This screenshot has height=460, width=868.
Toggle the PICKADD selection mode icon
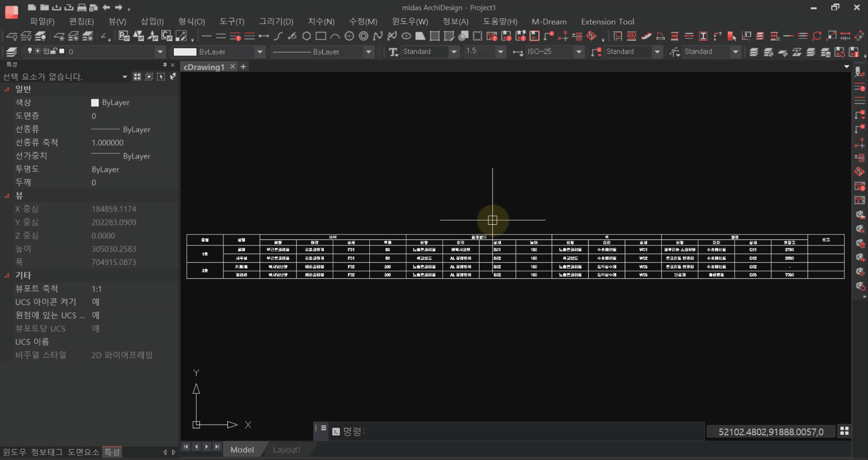[149, 77]
